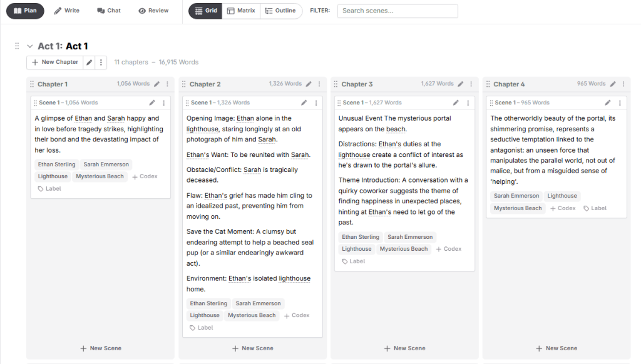Open the three-dot menu next to New Chapter
Viewport: 641px width, 364px height.
click(x=101, y=62)
